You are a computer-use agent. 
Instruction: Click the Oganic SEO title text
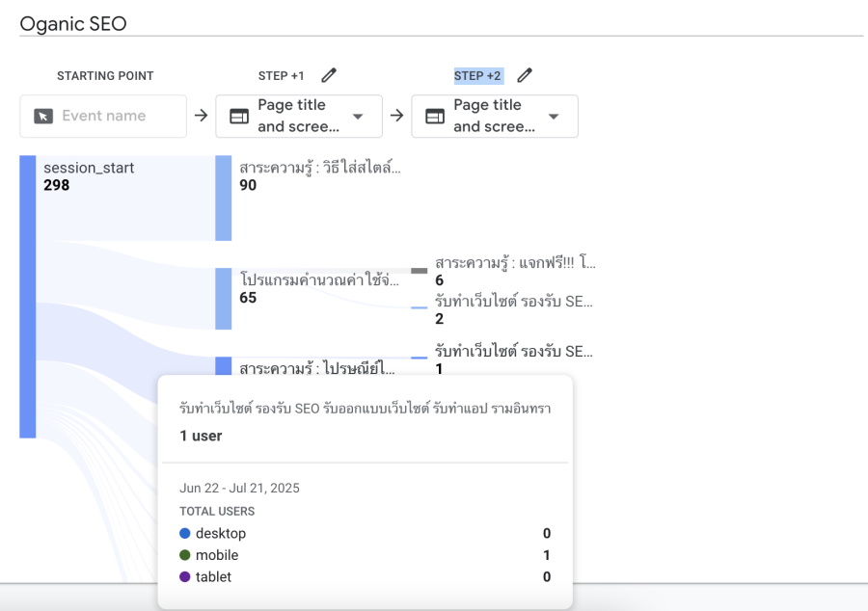pyautogui.click(x=73, y=23)
